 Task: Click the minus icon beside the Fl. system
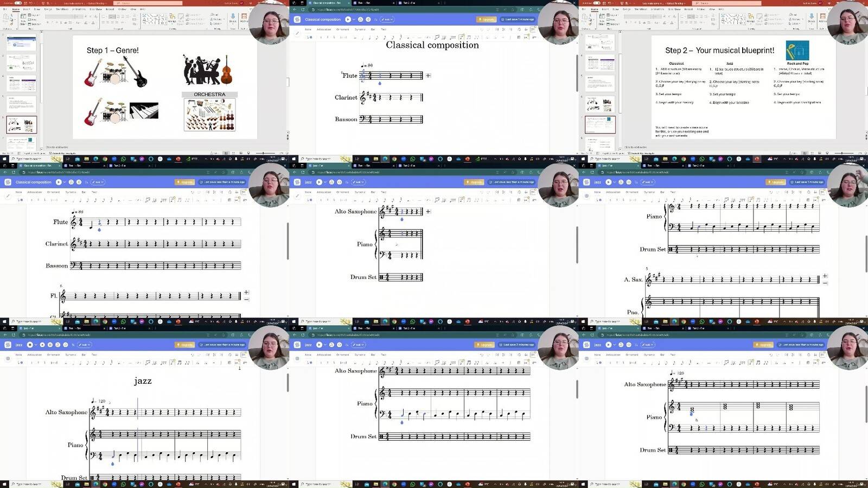click(x=246, y=299)
